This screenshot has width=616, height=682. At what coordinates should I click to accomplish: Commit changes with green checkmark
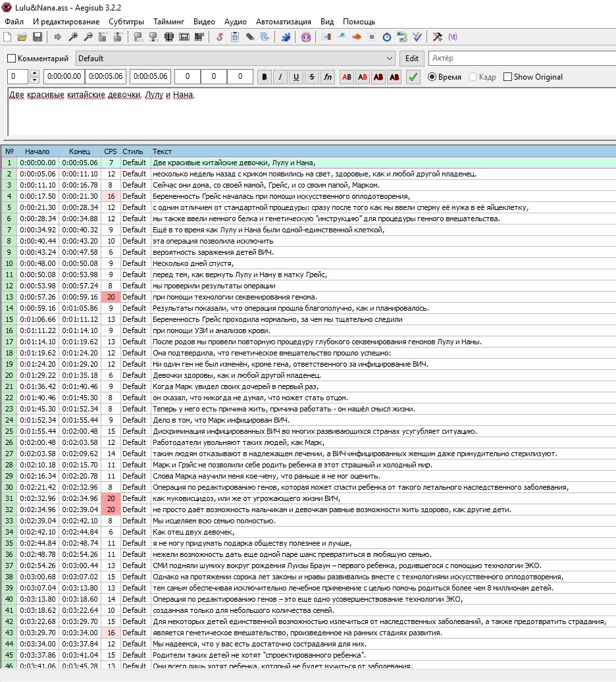(x=413, y=77)
